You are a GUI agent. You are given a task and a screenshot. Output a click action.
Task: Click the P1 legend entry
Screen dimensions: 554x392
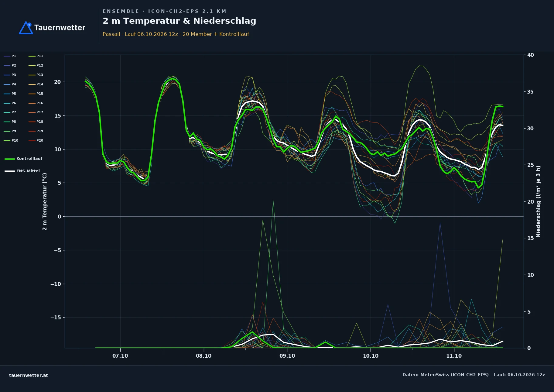10,56
